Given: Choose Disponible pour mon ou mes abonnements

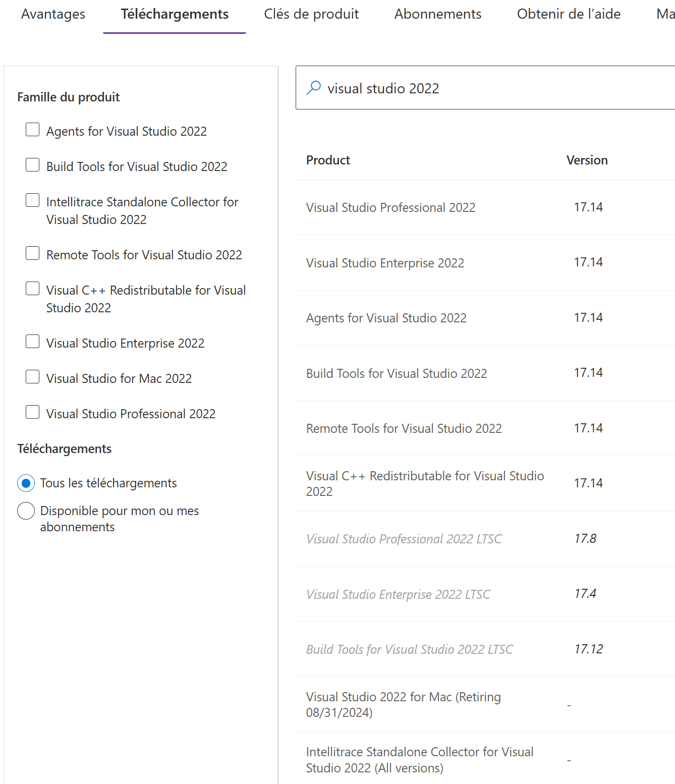Looking at the screenshot, I should [26, 511].
